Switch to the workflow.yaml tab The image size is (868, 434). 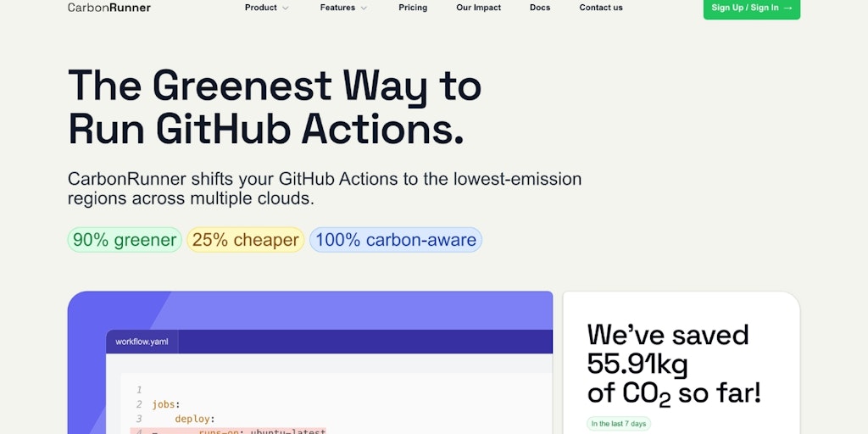[142, 342]
